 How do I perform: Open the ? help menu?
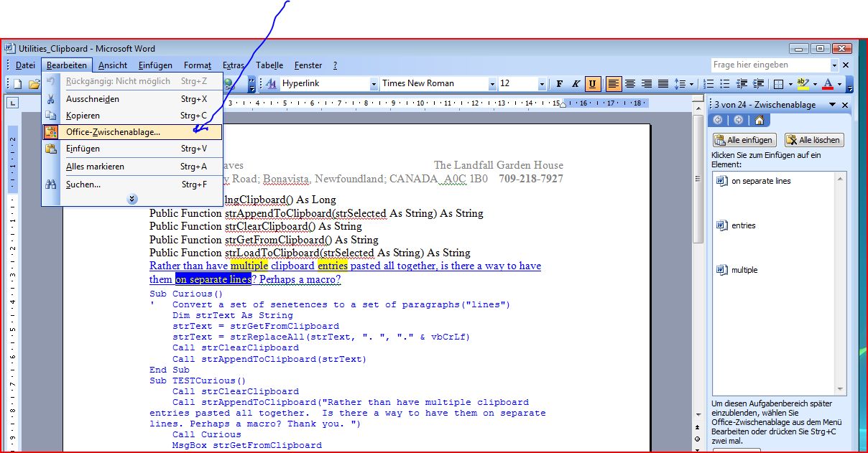(x=335, y=65)
